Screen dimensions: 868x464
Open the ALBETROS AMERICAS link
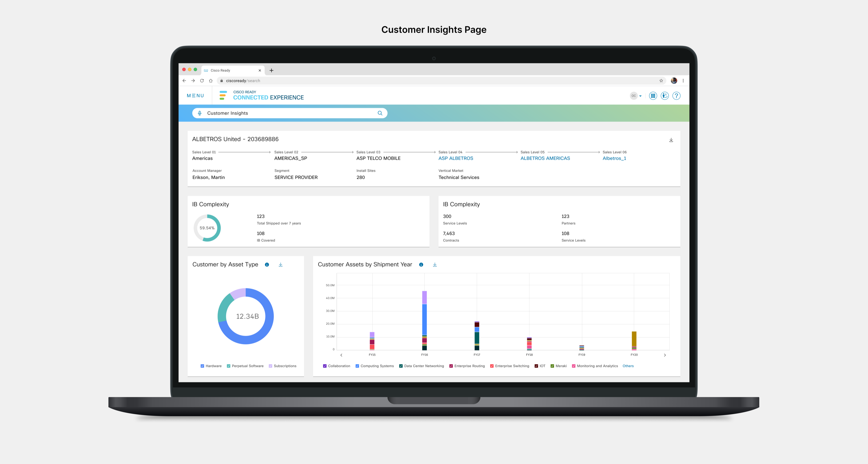coord(545,158)
